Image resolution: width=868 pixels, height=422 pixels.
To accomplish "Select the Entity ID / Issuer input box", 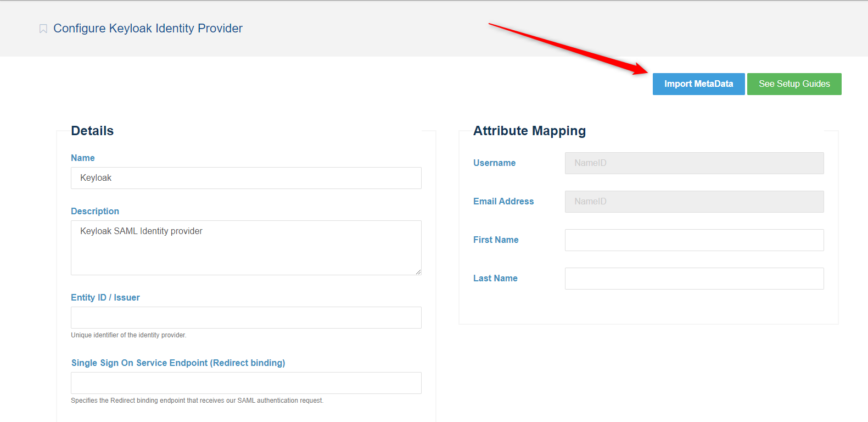I will [246, 318].
